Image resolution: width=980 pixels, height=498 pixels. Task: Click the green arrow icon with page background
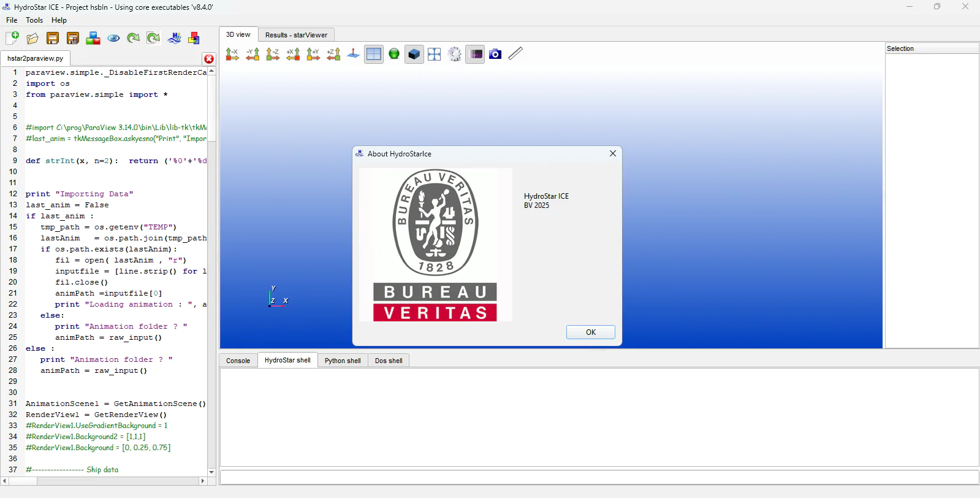[153, 39]
